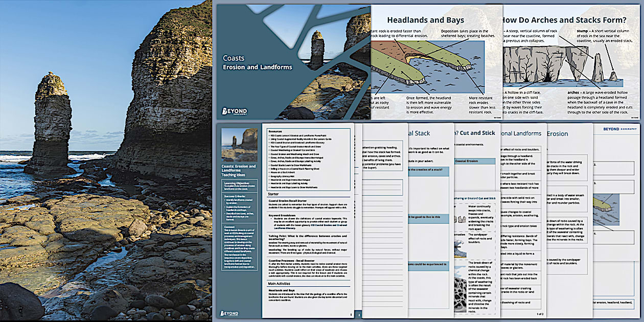Click the Starter section heading
644x322 pixels.
coord(273,194)
